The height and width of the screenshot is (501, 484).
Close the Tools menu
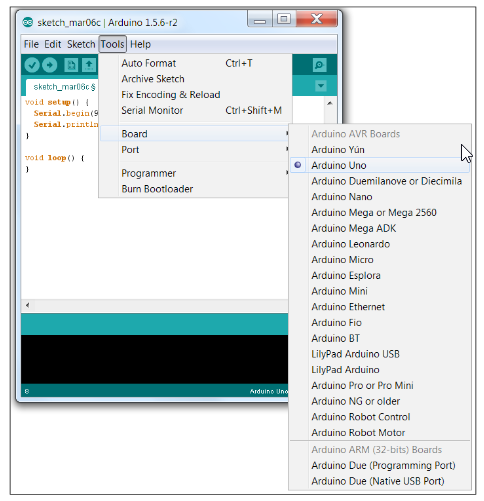point(113,44)
